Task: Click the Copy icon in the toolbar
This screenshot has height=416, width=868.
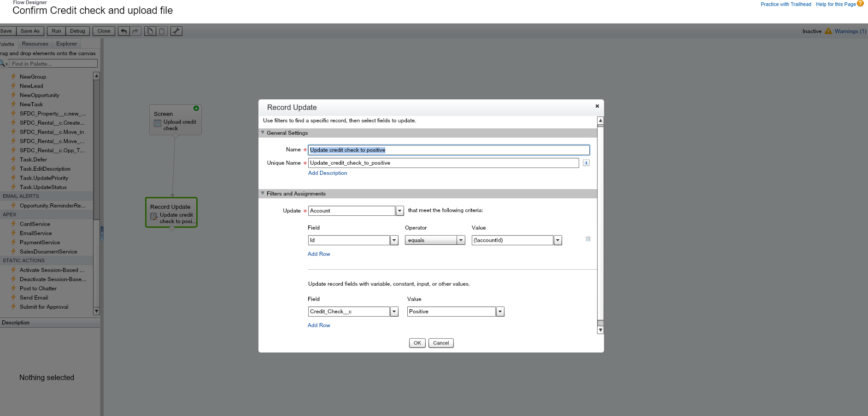Action: coord(150,31)
